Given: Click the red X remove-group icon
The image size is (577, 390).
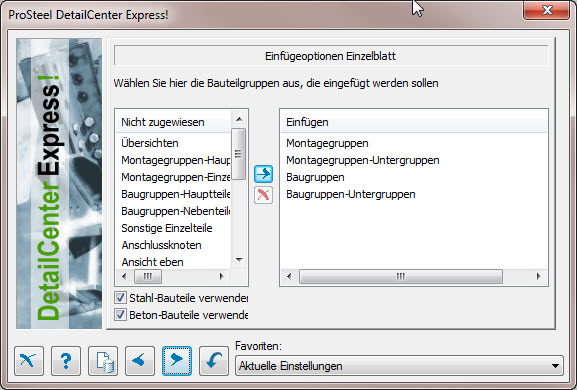Looking at the screenshot, I should 263,195.
